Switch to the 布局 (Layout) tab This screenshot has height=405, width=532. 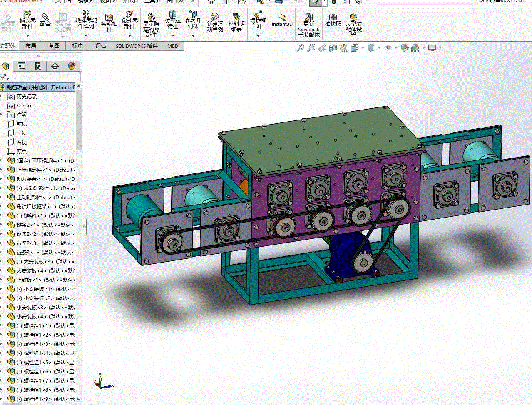(31, 46)
